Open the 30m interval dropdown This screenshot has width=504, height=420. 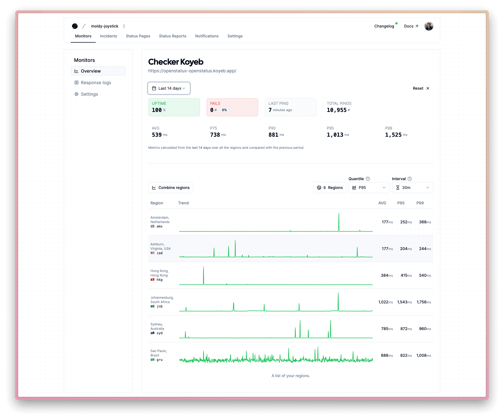[x=412, y=188]
